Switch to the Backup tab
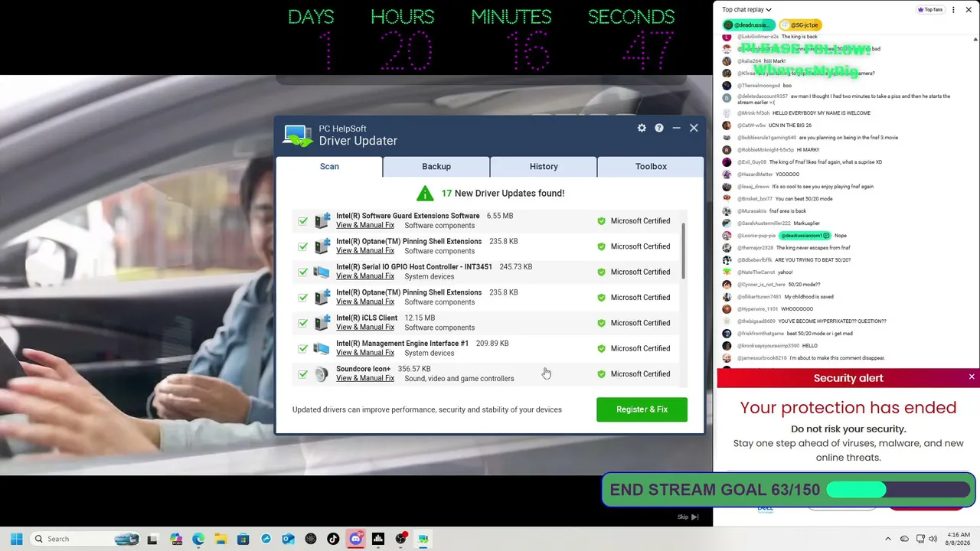The width and height of the screenshot is (980, 551). coord(436,166)
